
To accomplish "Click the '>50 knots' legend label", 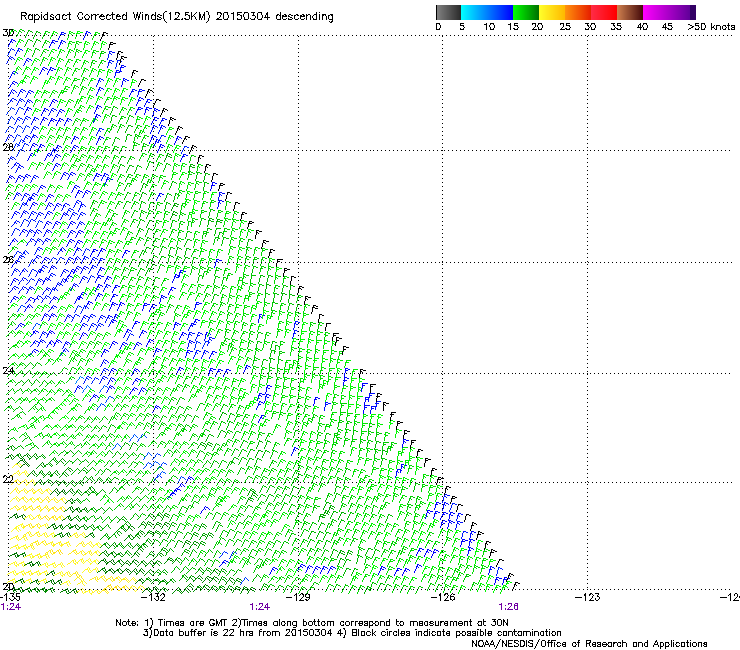I will [x=711, y=27].
